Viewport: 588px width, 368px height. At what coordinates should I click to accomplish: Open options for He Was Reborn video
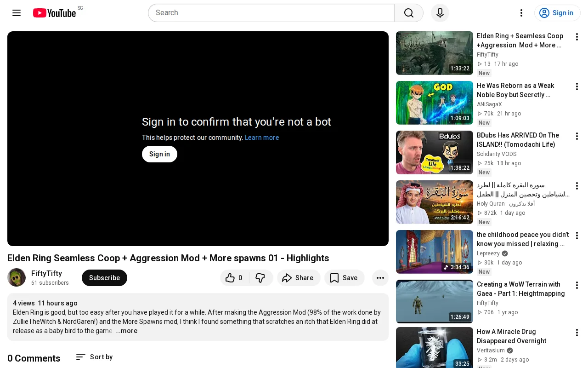(577, 86)
